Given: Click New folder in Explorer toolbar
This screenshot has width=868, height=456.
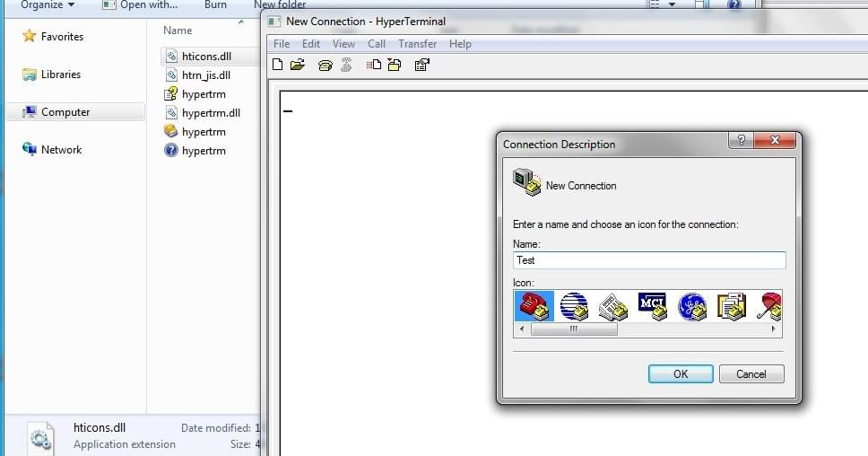Looking at the screenshot, I should point(280,5).
